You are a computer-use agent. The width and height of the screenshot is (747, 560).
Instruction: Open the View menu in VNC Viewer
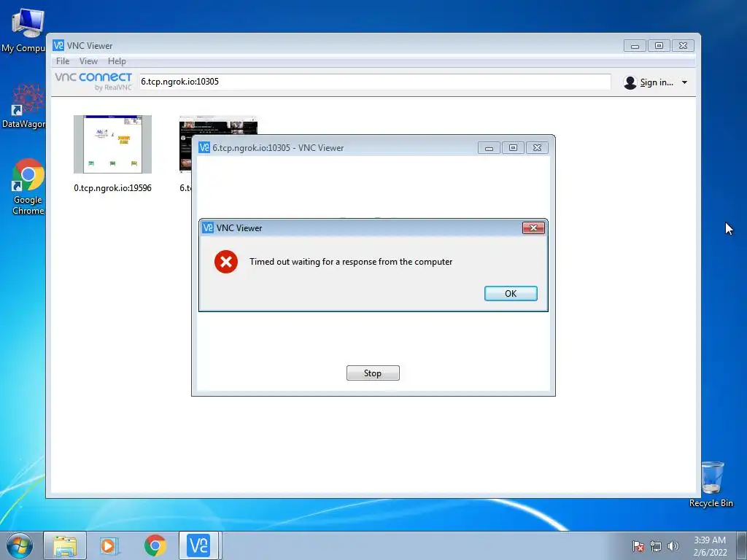point(88,61)
